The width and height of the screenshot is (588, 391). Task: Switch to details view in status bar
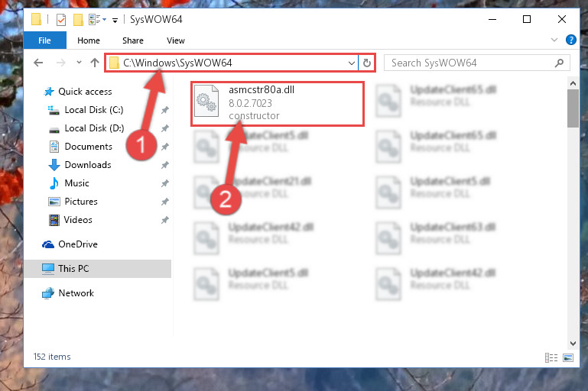pos(551,357)
